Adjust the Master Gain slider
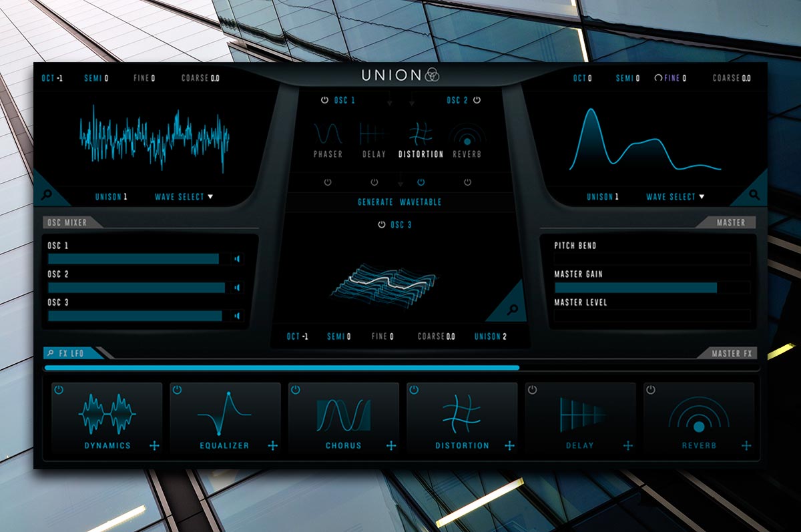 click(x=652, y=288)
